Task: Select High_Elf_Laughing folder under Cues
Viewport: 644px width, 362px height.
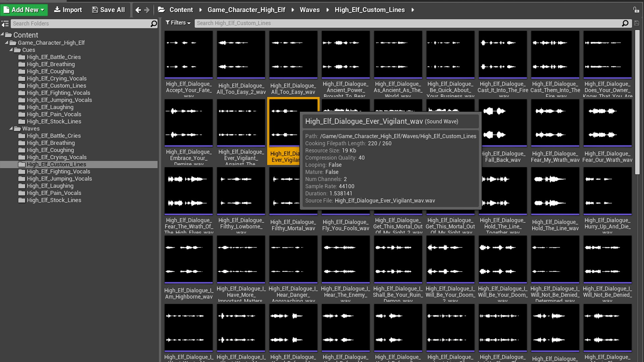Action: 50,107
